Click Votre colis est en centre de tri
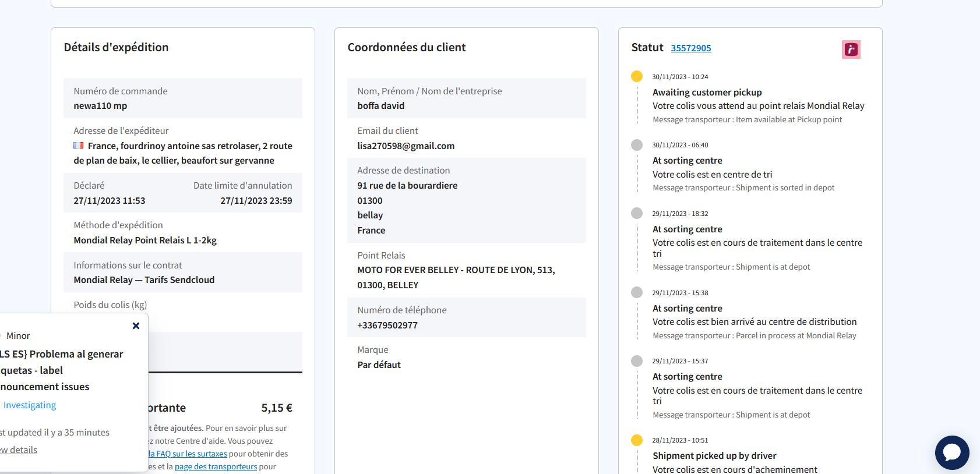This screenshot has height=474, width=980. (713, 175)
